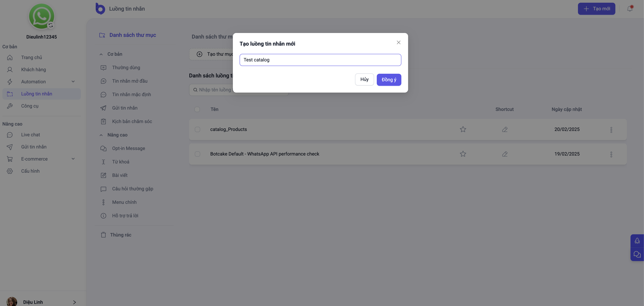Click the flow name field containing Test catalog
The height and width of the screenshot is (306, 644).
click(320, 60)
